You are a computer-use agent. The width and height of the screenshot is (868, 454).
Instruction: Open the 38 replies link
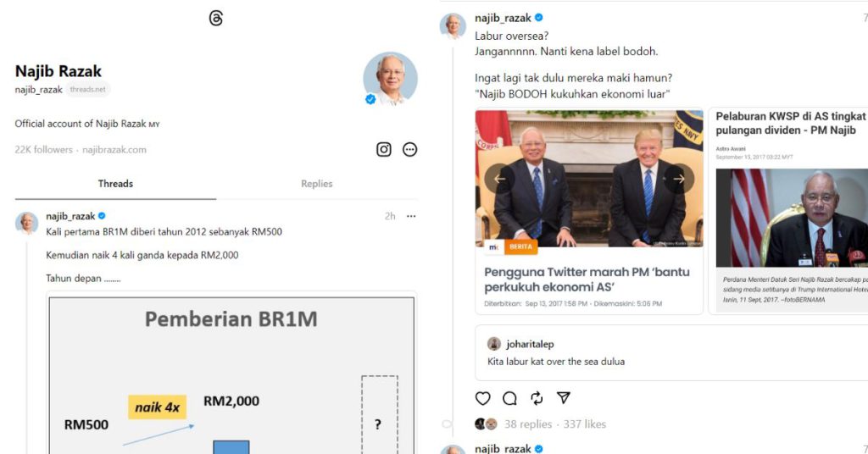[528, 424]
